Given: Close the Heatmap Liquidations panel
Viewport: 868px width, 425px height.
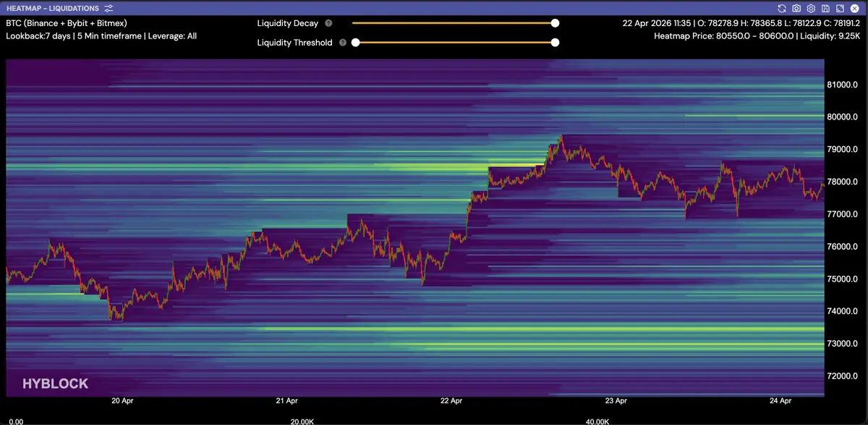Looking at the screenshot, I should click(x=854, y=8).
